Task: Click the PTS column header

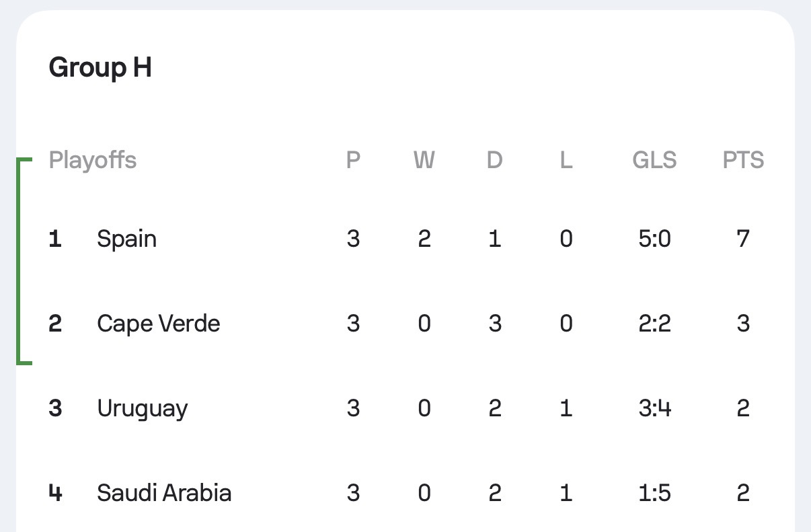Action: pyautogui.click(x=743, y=161)
